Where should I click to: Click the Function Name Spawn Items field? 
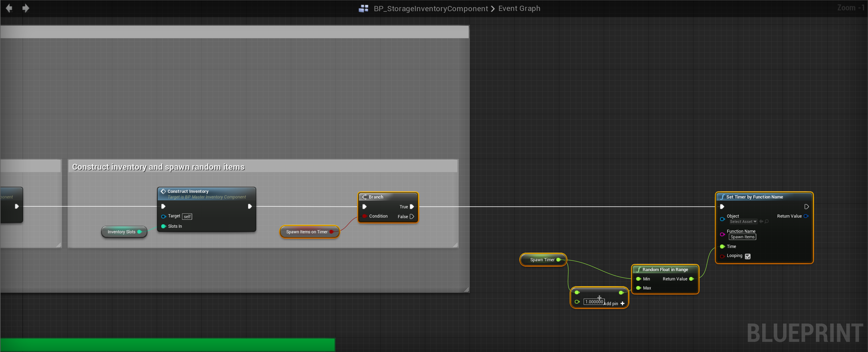(742, 237)
